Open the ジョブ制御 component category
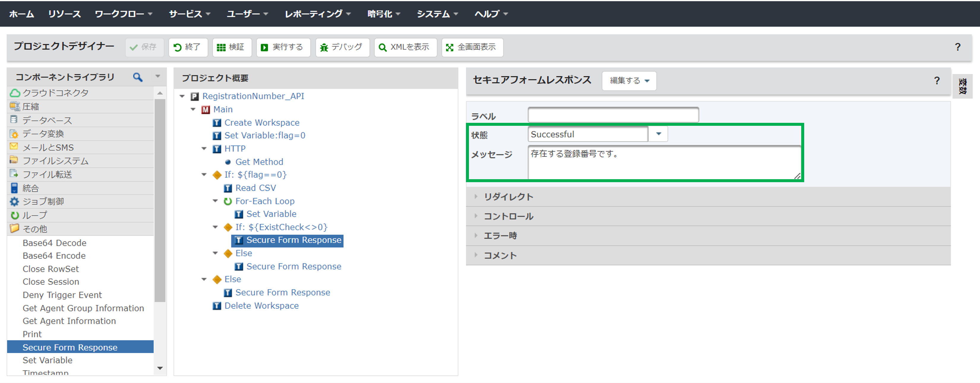This screenshot has width=980, height=383. (80, 201)
